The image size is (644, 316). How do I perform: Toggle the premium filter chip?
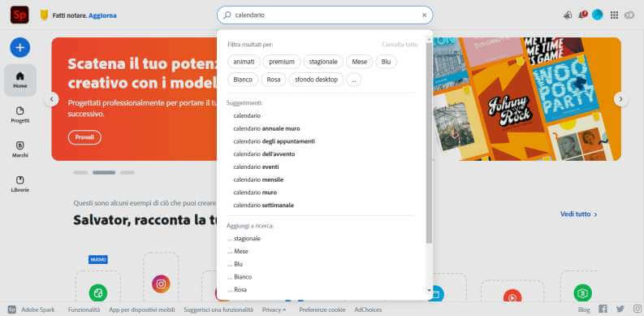click(x=282, y=62)
